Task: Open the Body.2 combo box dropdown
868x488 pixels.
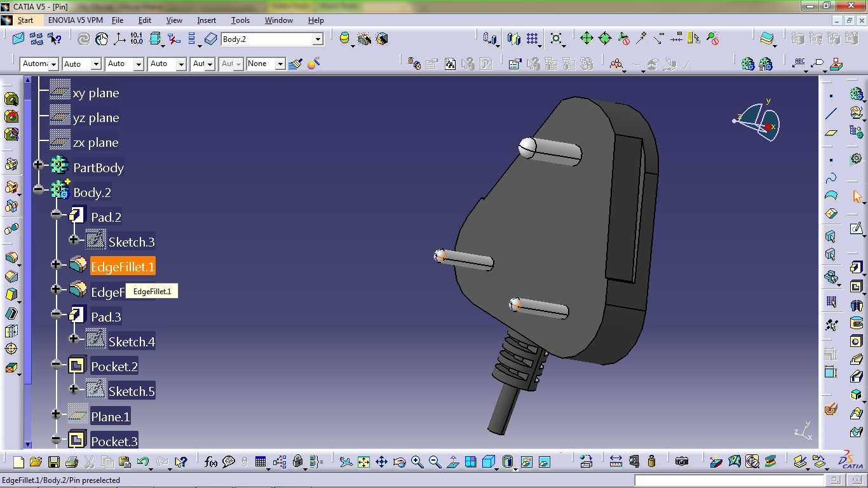Action: [x=317, y=39]
